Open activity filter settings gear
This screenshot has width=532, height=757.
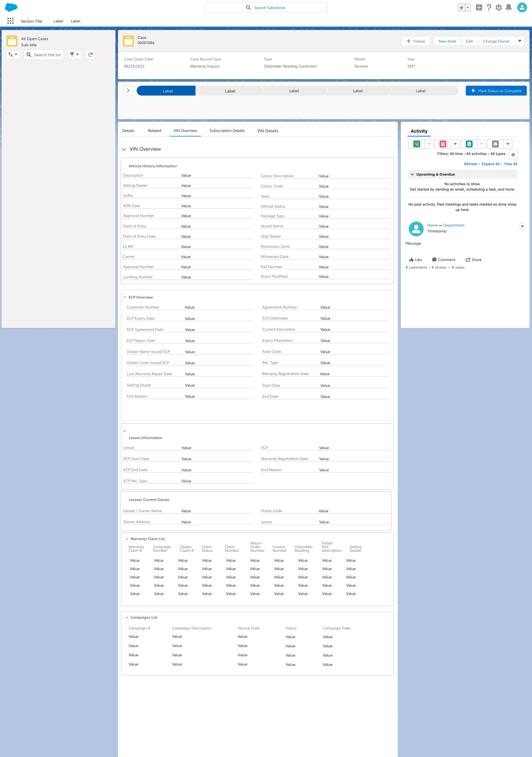point(513,154)
